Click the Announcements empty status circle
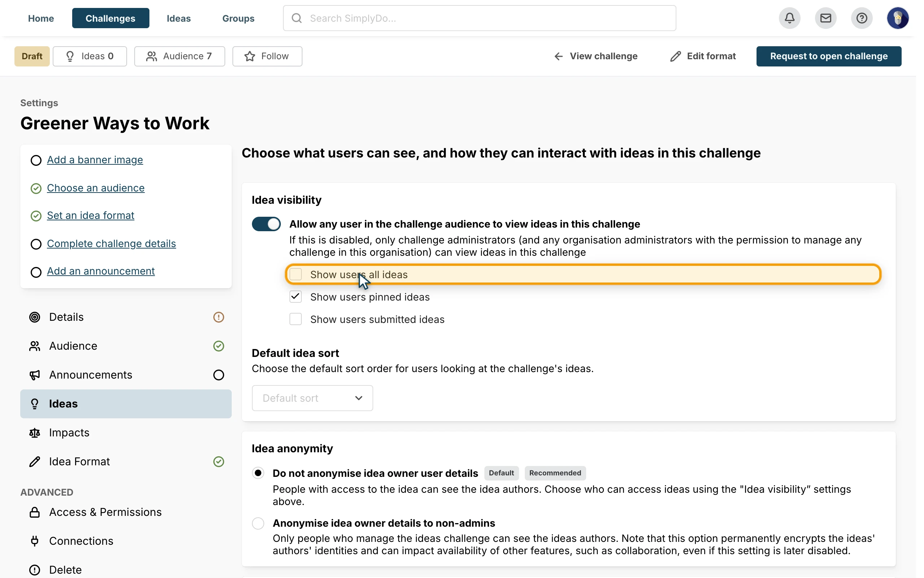The height and width of the screenshot is (578, 924). coord(218,375)
